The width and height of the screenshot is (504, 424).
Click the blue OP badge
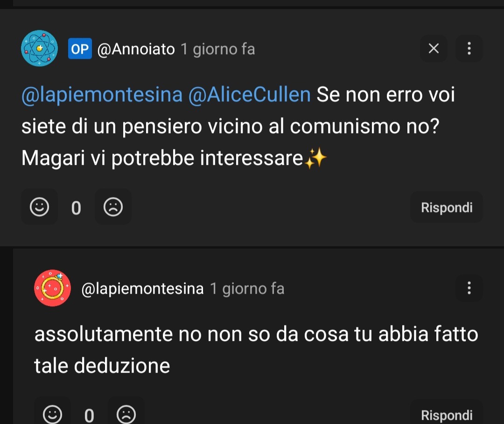point(80,49)
